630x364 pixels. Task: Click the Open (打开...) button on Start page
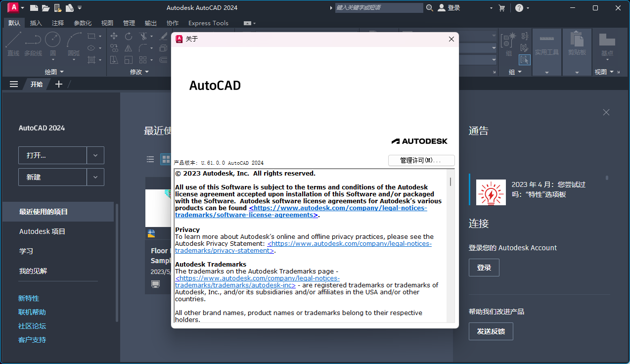point(52,155)
